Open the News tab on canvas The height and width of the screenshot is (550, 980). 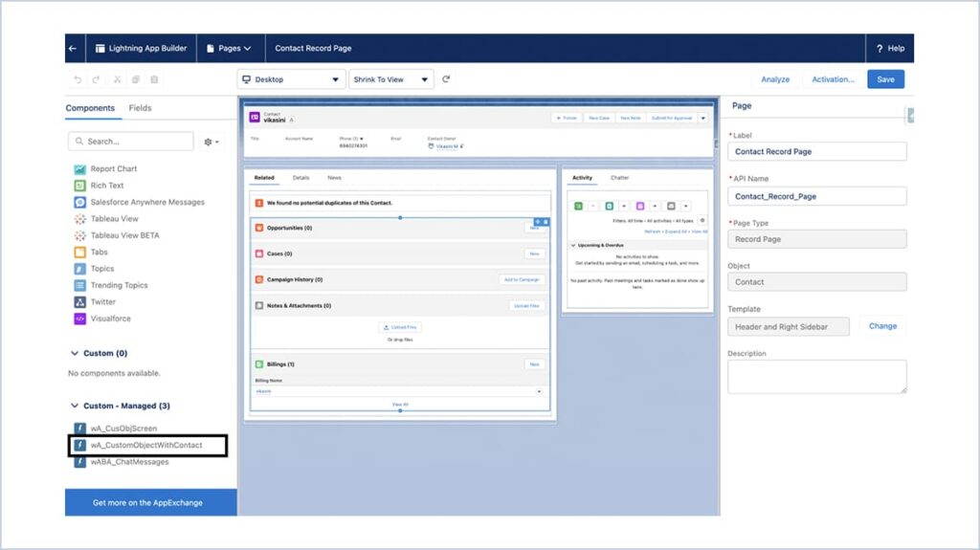pos(334,178)
